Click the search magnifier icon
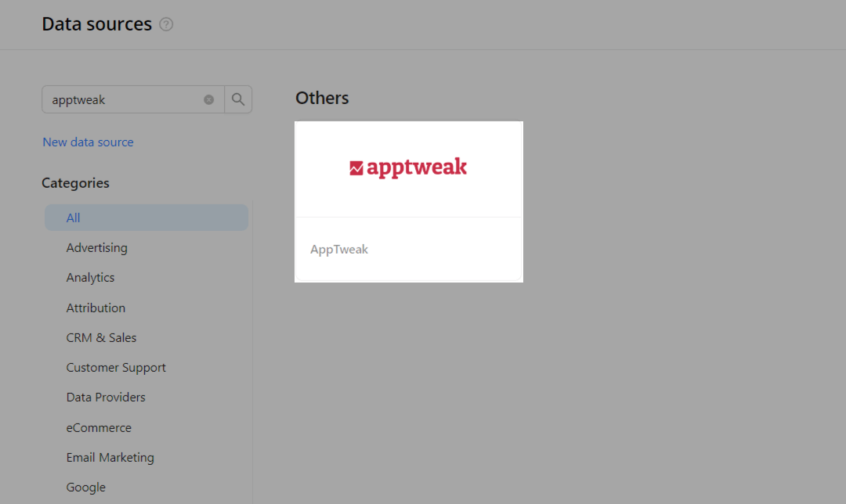 tap(238, 99)
